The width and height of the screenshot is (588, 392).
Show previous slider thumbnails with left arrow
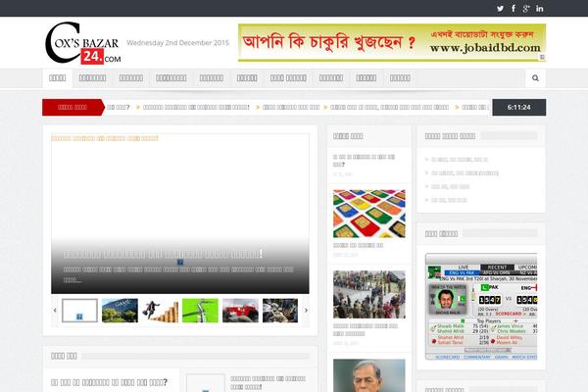55,311
